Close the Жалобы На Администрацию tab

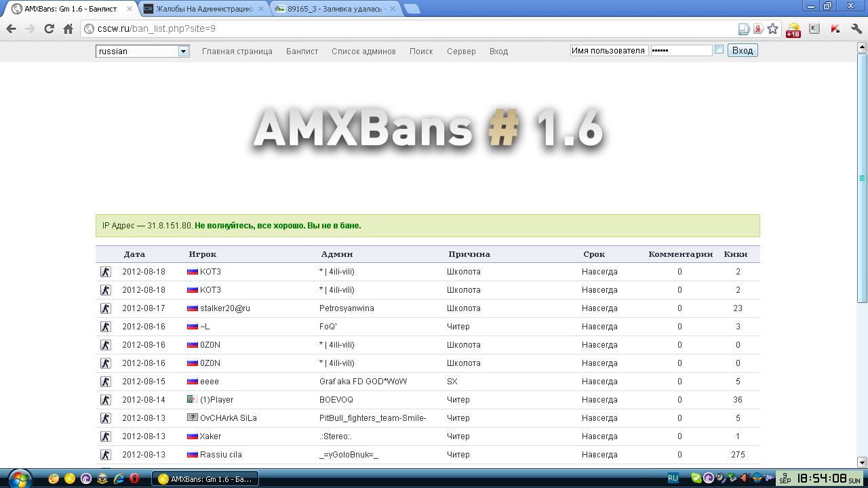[x=260, y=9]
